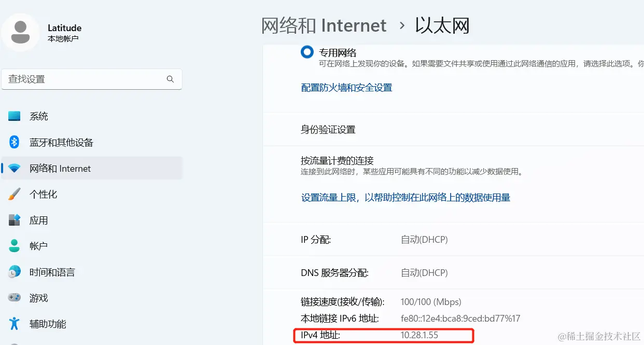Click 自动(DHCP) value beside IP 分配
This screenshot has width=644, height=345.
tap(424, 240)
